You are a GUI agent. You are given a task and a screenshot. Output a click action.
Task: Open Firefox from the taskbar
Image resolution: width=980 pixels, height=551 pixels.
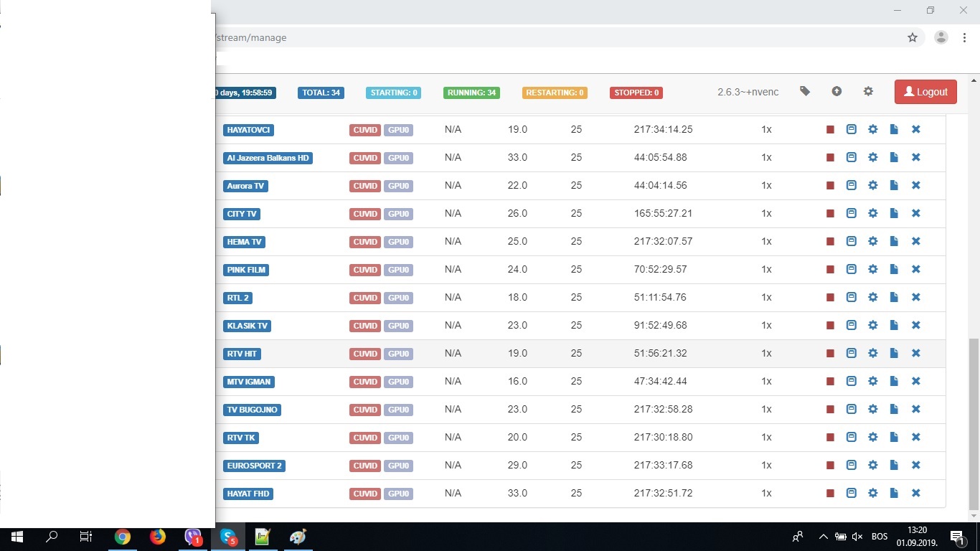(157, 537)
